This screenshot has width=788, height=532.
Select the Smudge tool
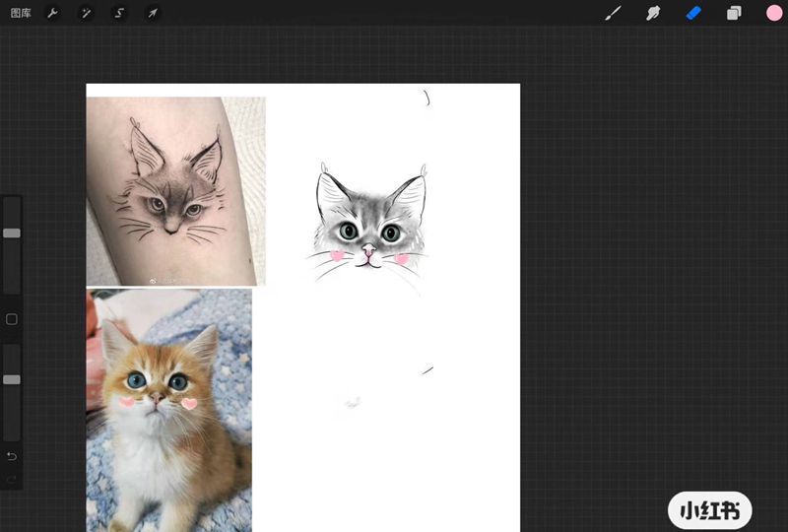click(x=652, y=13)
